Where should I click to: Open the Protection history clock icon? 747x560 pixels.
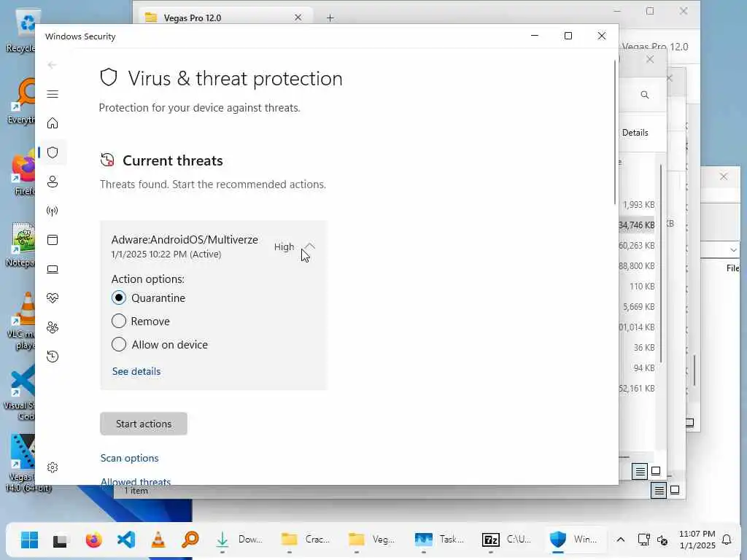(x=53, y=357)
